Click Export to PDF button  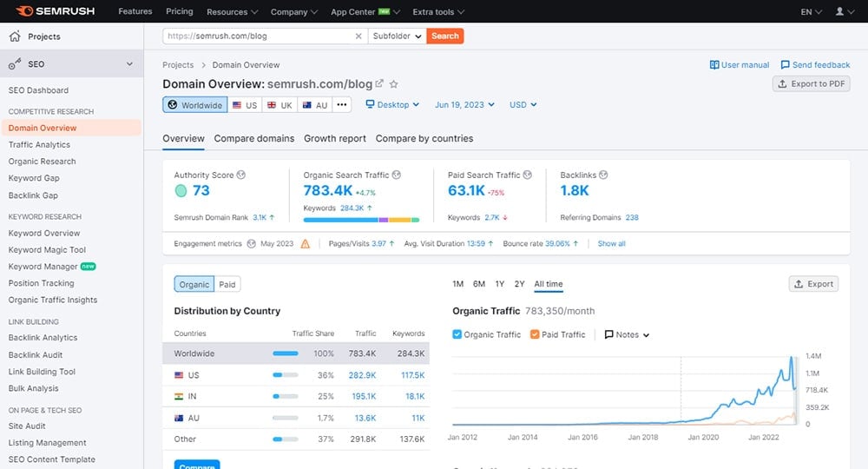(x=811, y=83)
